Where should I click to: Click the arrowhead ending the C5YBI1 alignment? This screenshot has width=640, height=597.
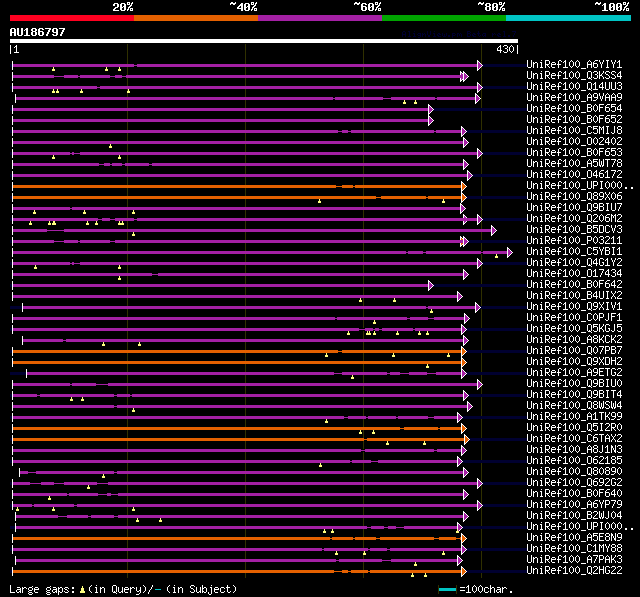509,253
